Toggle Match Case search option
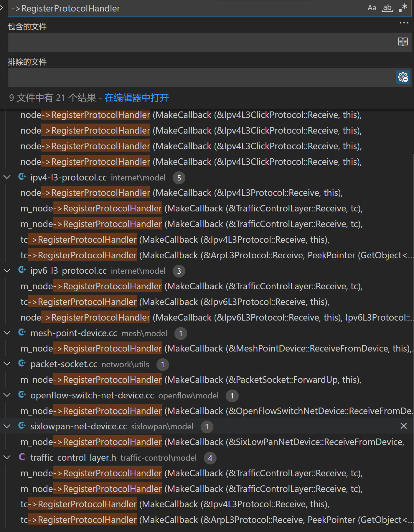Screen dimensions: 414x532 click(x=372, y=8)
